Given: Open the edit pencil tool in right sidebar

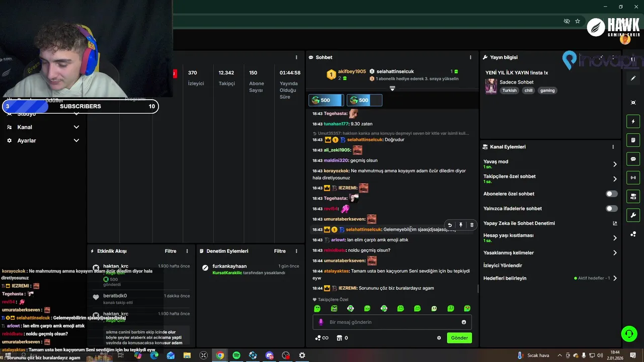Looking at the screenshot, I should (633, 78).
